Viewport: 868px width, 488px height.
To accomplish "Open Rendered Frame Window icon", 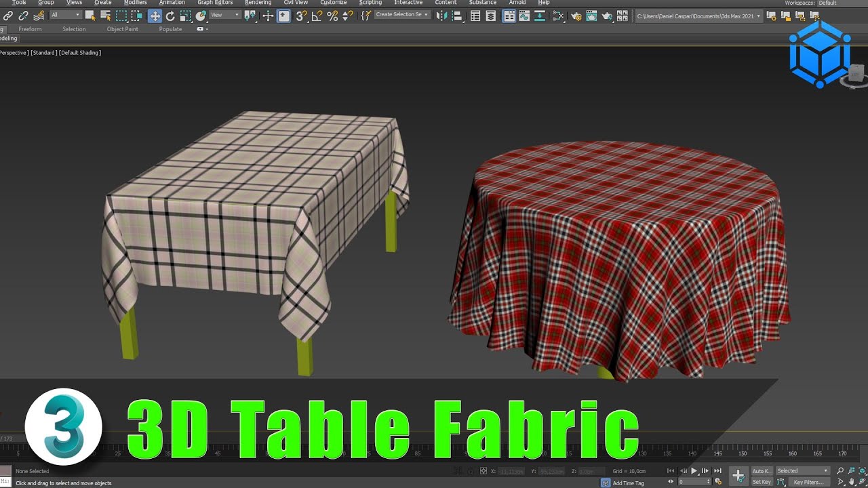I will point(592,16).
